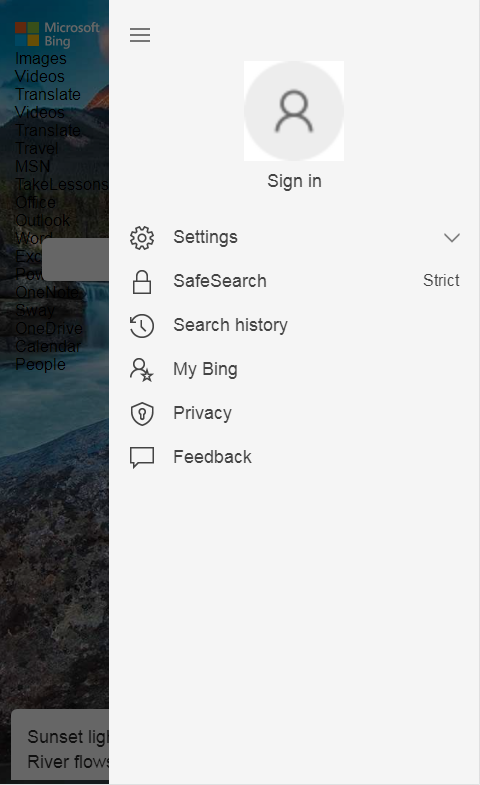Expand the Settings chevron arrow

click(x=452, y=238)
